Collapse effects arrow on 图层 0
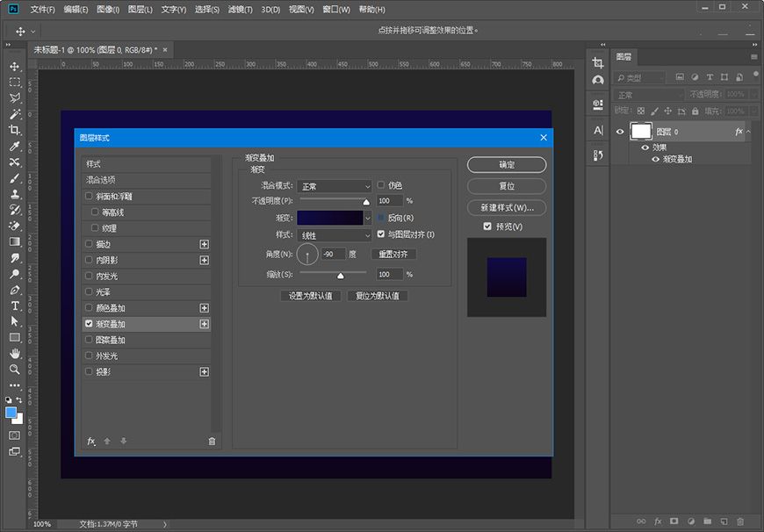Viewport: 764px width, 532px height. [x=748, y=132]
